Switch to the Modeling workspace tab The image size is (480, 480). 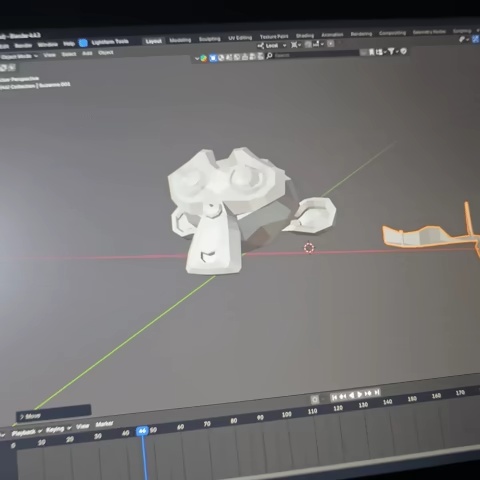tap(180, 40)
